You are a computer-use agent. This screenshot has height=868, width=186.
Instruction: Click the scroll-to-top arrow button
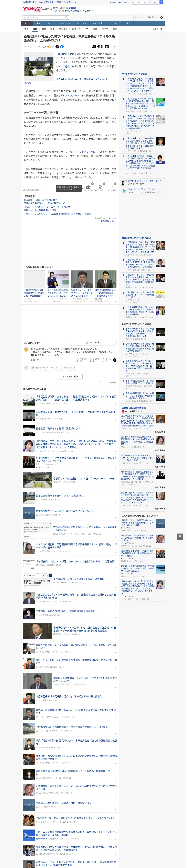pos(180,536)
